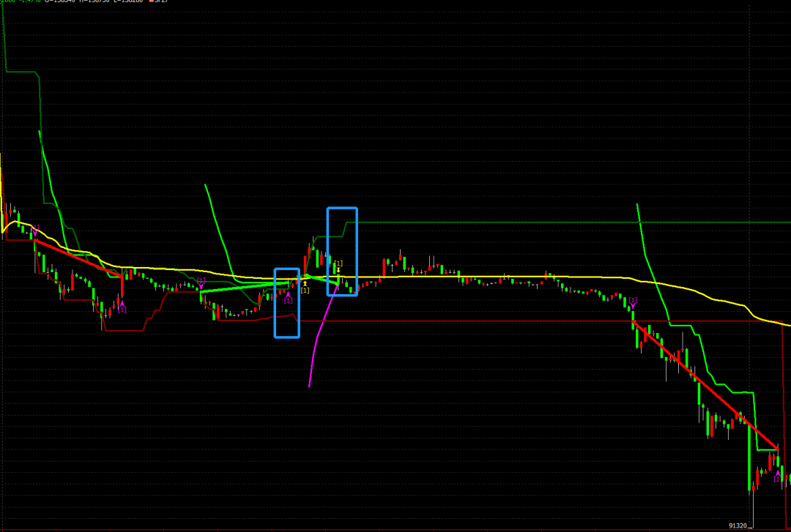The image size is (791, 532).
Task: Select the long red trendline over the final sell-off
Action: point(705,385)
